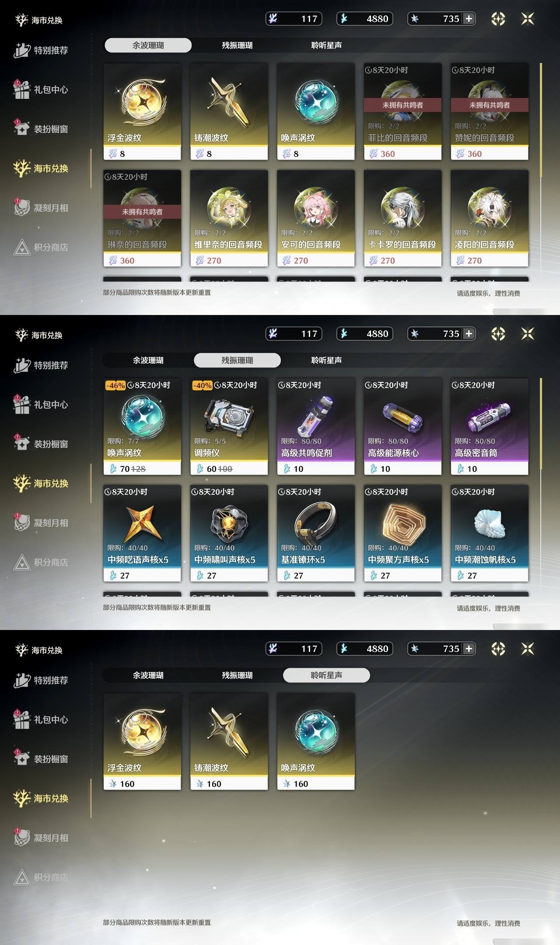Screen dimensions: 560x945
Task: Select the 调频仪 device item icon
Action: (229, 415)
